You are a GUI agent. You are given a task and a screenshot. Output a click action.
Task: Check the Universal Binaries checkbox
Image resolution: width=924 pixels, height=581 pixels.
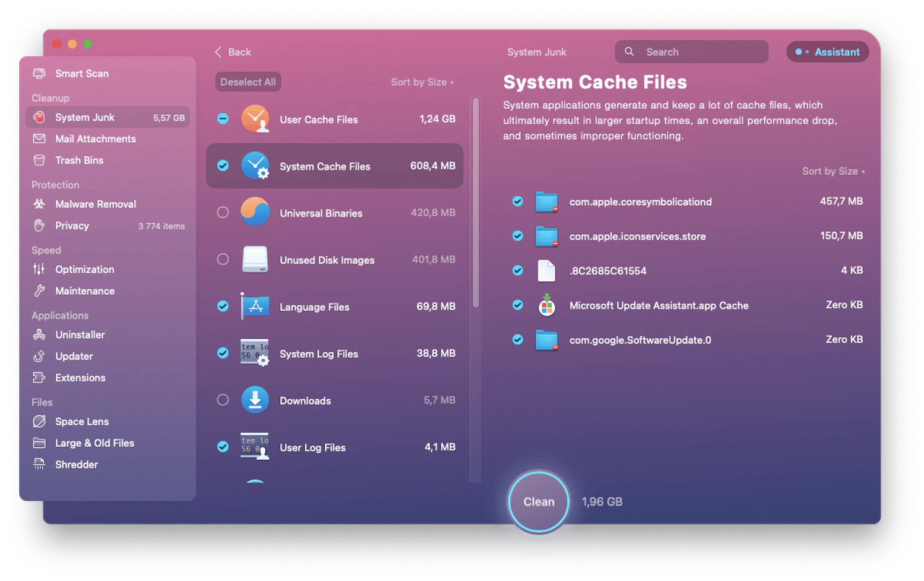click(x=223, y=213)
